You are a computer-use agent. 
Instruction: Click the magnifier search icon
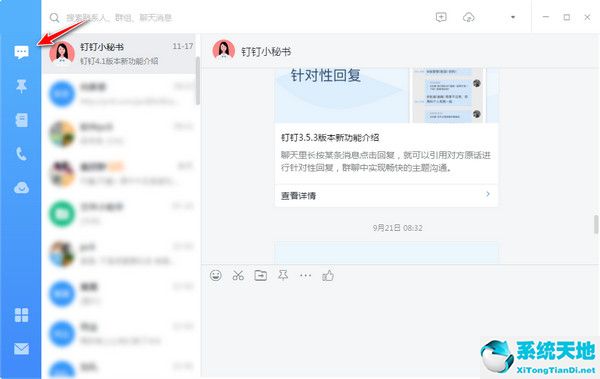coord(55,18)
